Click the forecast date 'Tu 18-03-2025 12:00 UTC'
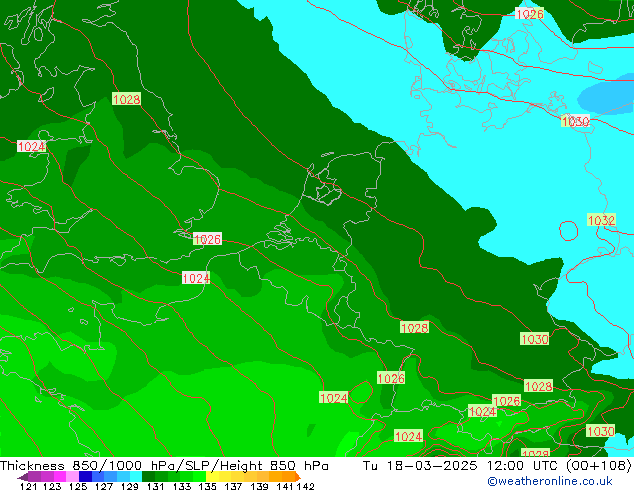 pos(461,465)
